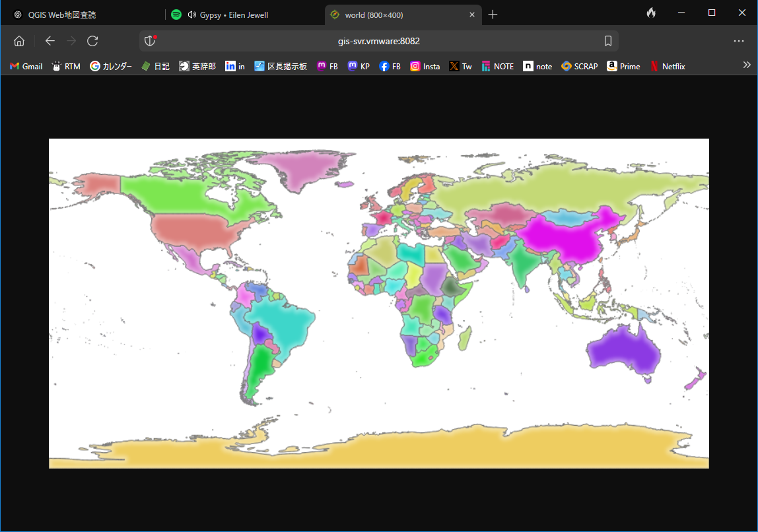Mute the Gypsy tab audio speaker icon
This screenshot has height=532, width=758.
point(192,15)
